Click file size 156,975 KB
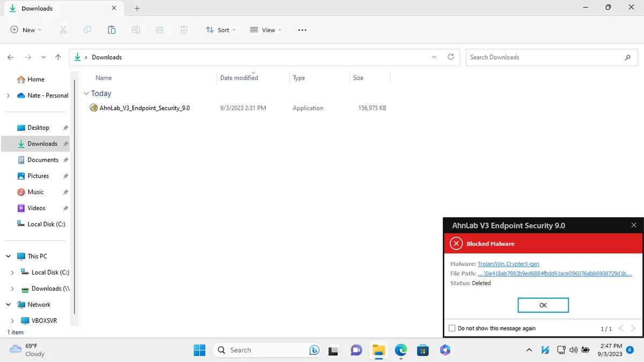The image size is (644, 362). pyautogui.click(x=372, y=108)
